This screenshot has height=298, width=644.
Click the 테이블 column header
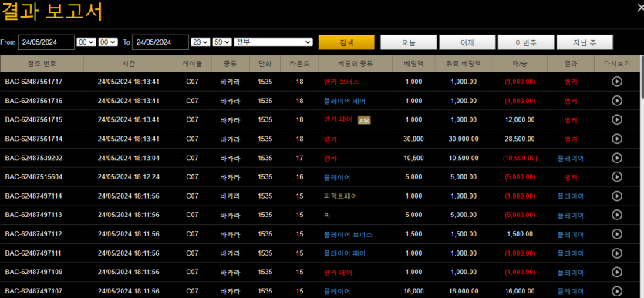click(192, 64)
